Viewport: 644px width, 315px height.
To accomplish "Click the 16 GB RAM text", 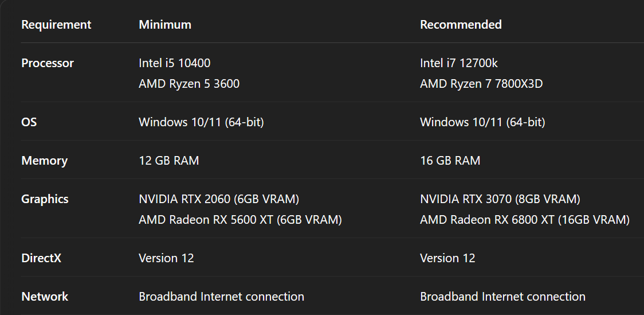I will pyautogui.click(x=450, y=161).
